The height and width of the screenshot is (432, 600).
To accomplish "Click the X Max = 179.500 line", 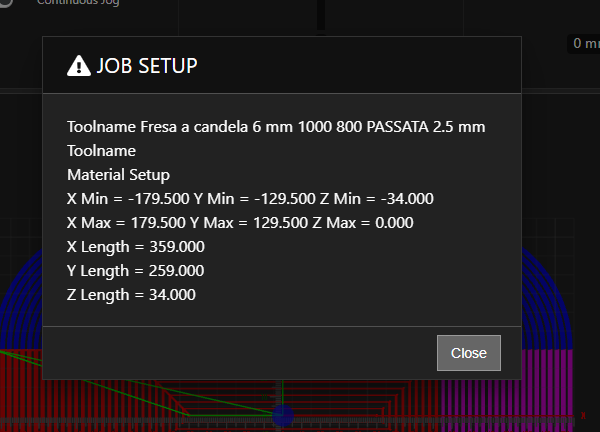I will point(240,223).
